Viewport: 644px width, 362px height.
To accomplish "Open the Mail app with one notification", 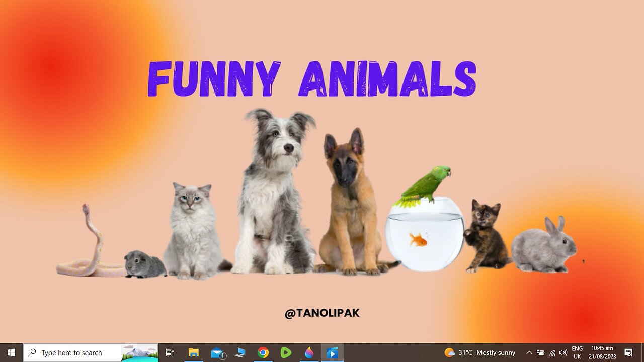I will 217,353.
